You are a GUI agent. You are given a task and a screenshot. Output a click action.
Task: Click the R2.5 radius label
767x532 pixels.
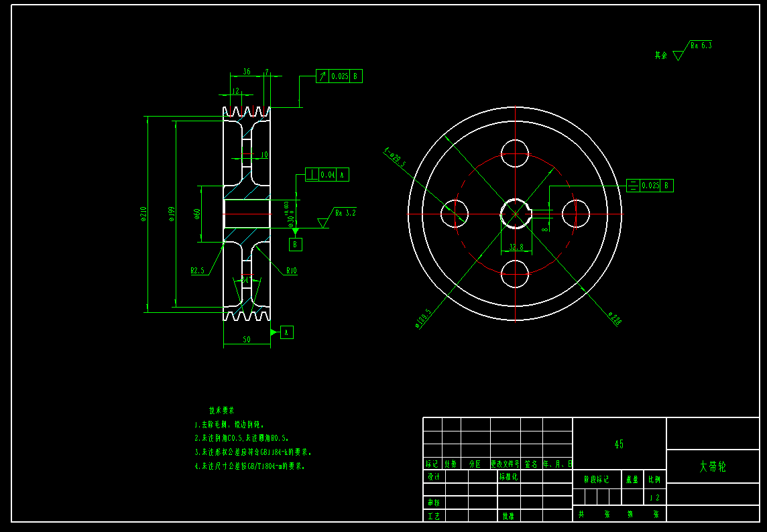coord(198,271)
